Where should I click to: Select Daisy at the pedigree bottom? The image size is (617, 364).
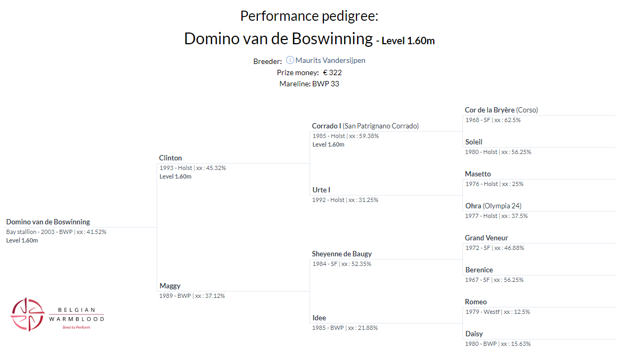click(474, 334)
